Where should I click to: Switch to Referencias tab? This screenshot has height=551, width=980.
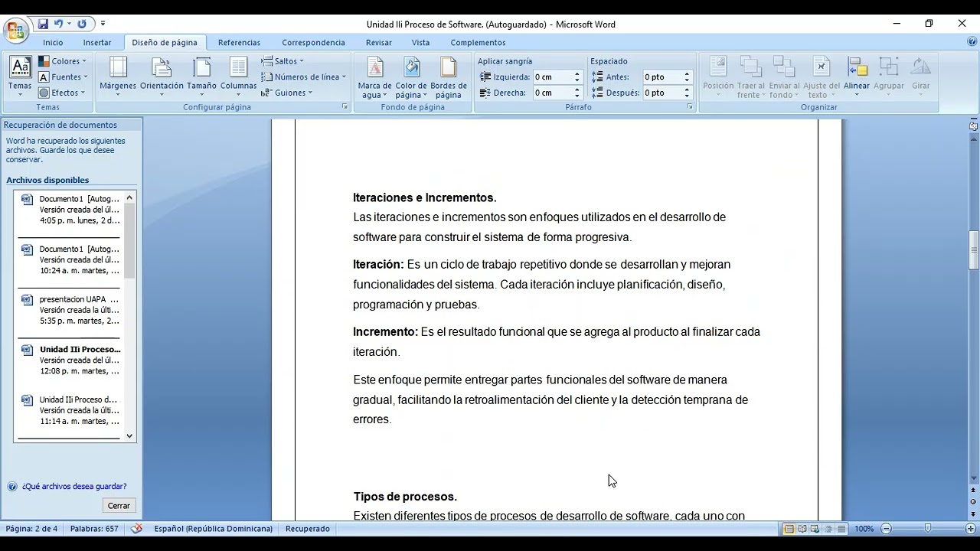click(239, 43)
